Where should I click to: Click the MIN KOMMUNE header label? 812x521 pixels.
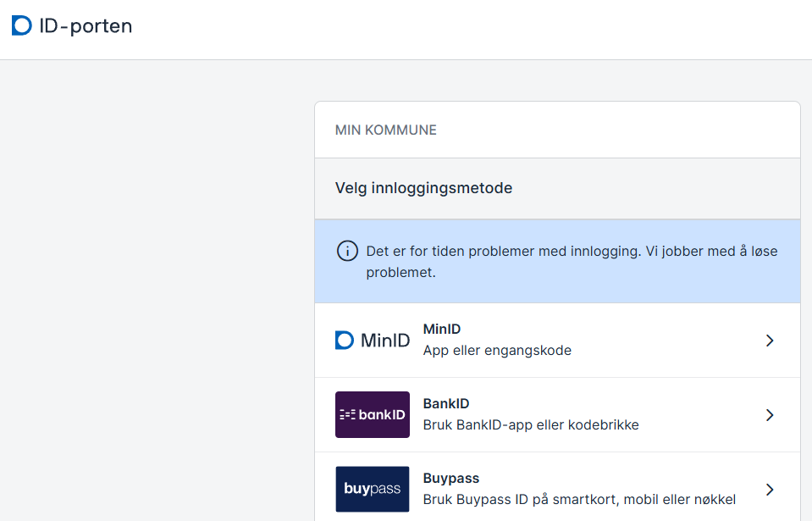(386, 130)
